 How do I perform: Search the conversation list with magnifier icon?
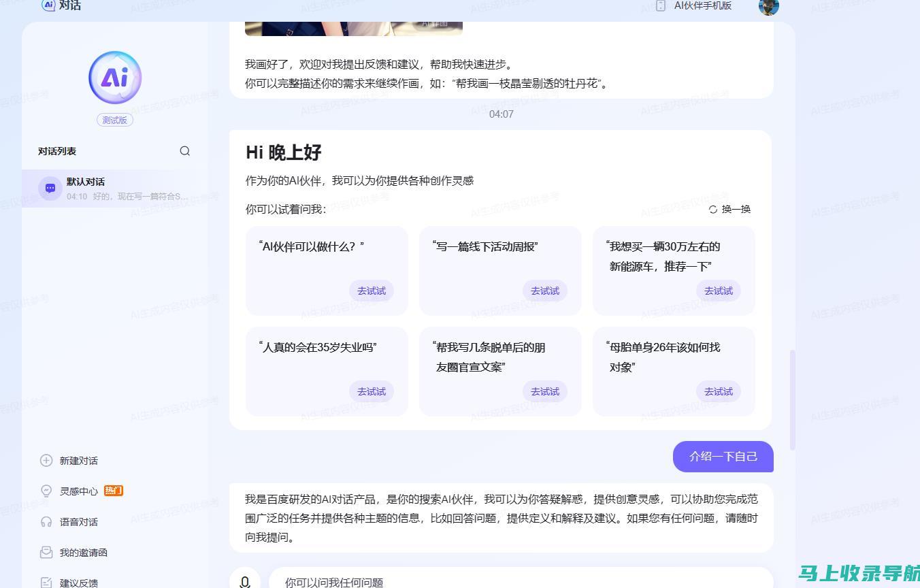pos(185,151)
